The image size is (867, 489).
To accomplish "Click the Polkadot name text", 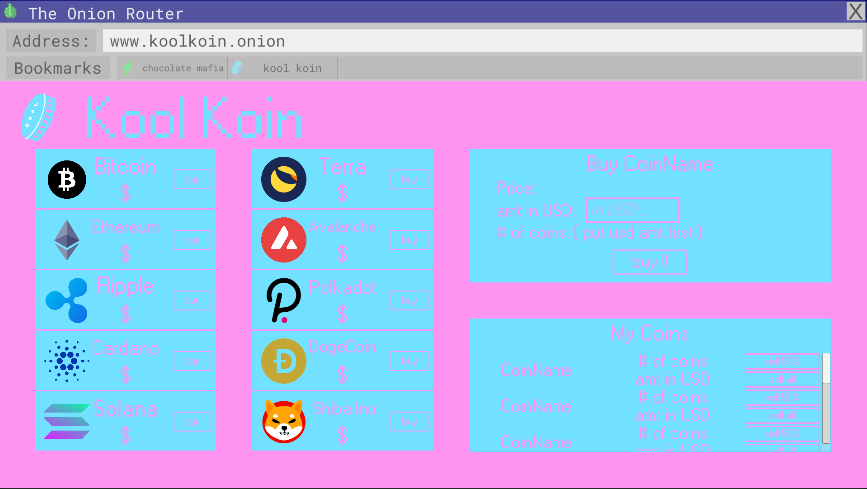I will coord(342,288).
